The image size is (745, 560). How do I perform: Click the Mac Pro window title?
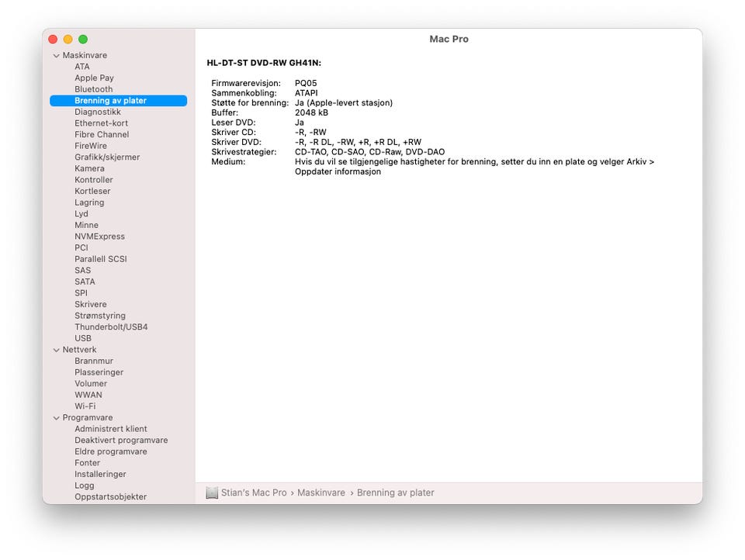449,40
